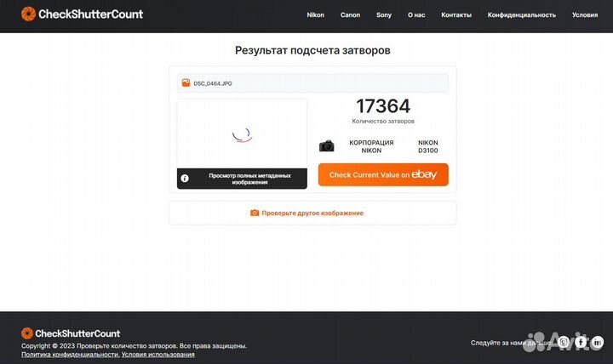Go to the Sony navigation item
Screen dimensions: 613x364
click(384, 15)
